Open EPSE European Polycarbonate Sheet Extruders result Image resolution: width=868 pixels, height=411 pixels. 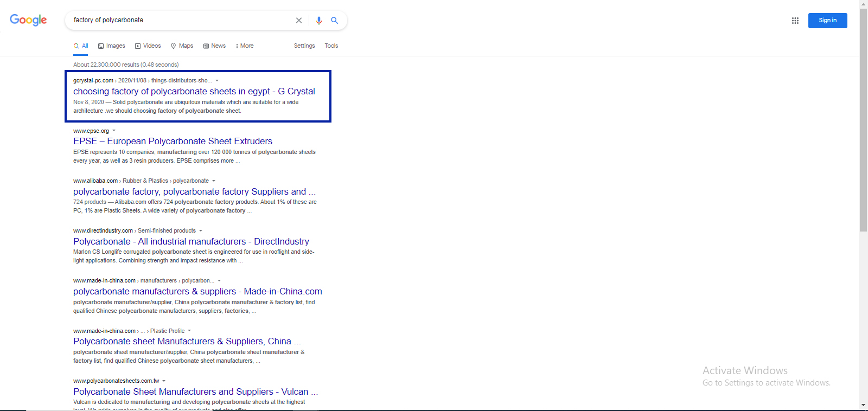[x=173, y=142]
